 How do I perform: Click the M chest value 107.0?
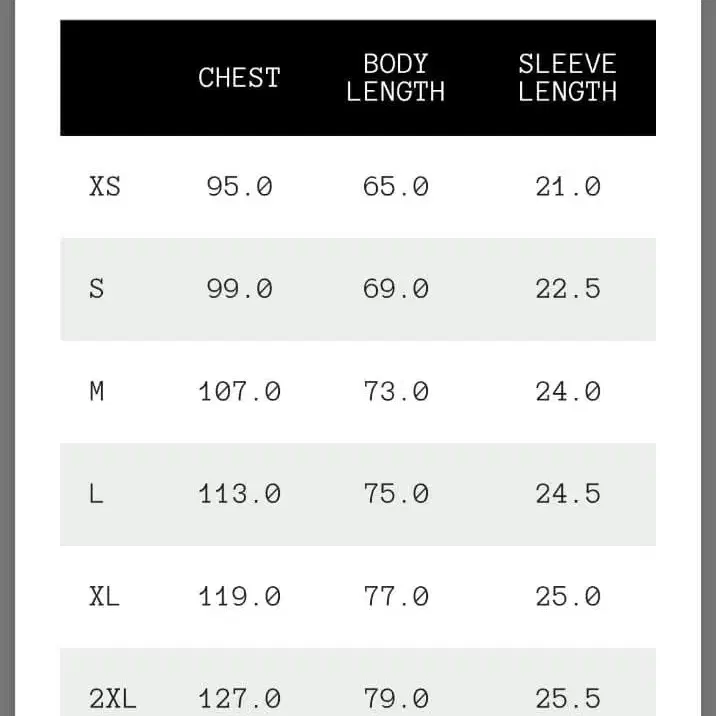tap(239, 392)
